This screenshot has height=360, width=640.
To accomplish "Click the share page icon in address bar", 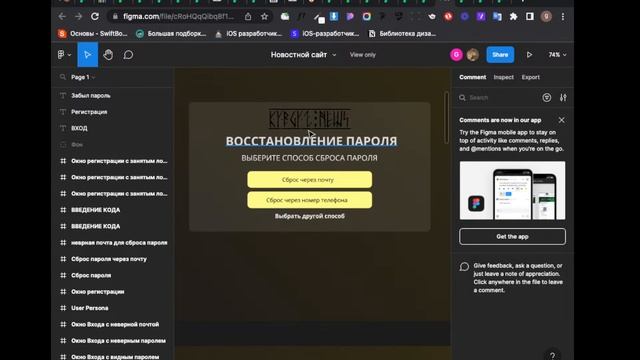I will coord(248,16).
